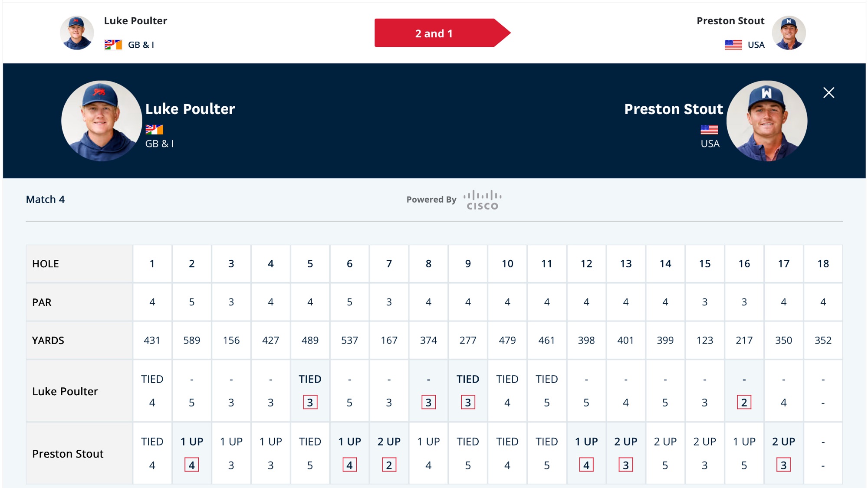Click Luke Poulter's boxed score of 2 on hole 16
The image size is (868, 488).
(x=744, y=403)
